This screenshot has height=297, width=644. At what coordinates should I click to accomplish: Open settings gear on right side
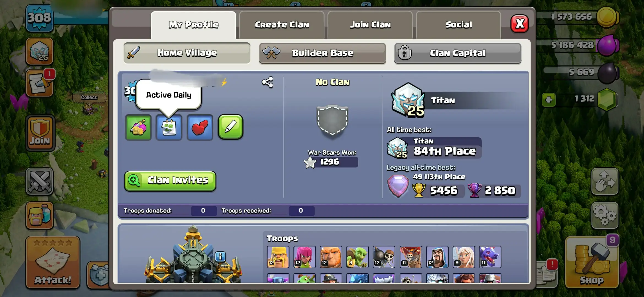605,215
